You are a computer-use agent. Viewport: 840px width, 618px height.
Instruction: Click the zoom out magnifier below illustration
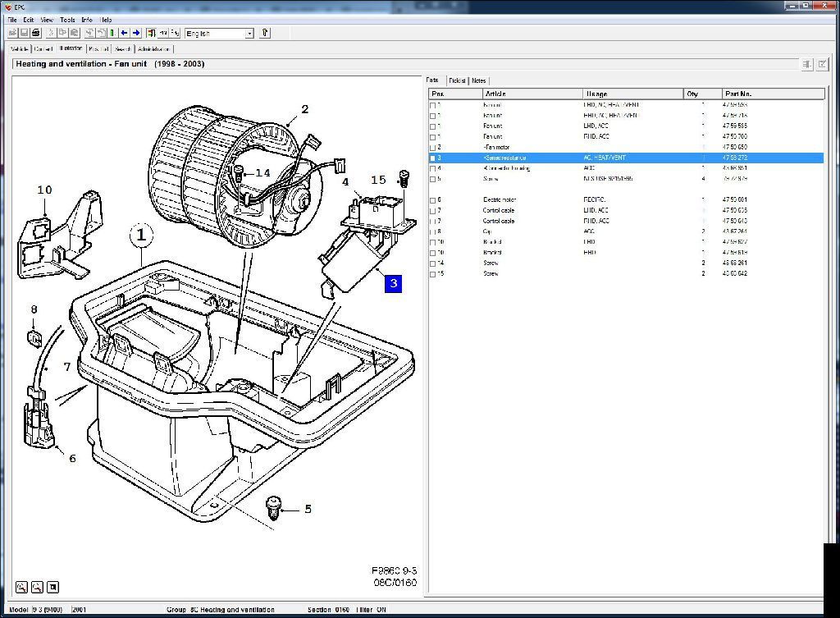(x=37, y=587)
